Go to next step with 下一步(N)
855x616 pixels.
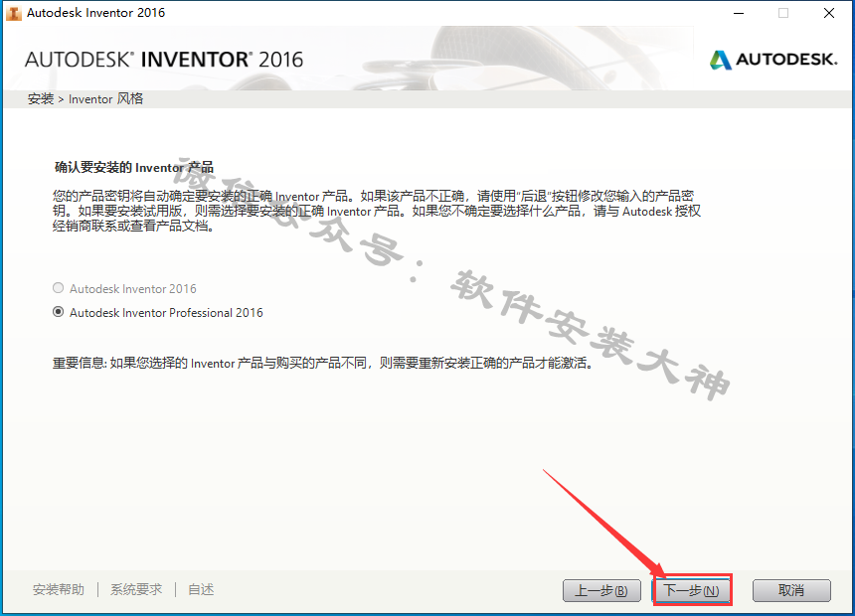pos(691,590)
